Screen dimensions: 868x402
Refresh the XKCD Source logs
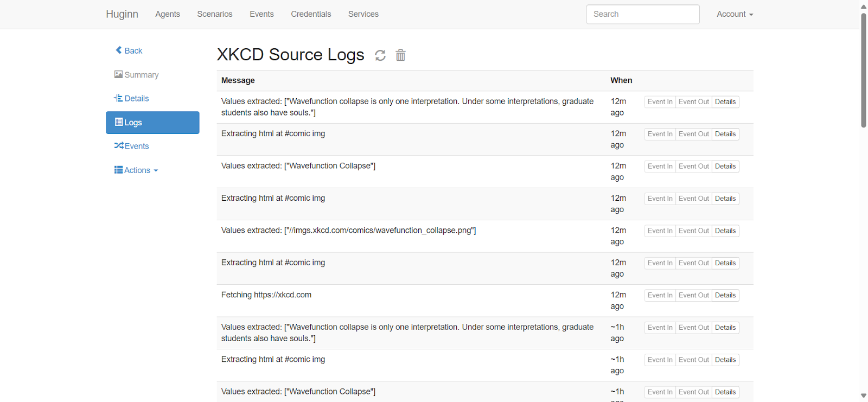[380, 55]
